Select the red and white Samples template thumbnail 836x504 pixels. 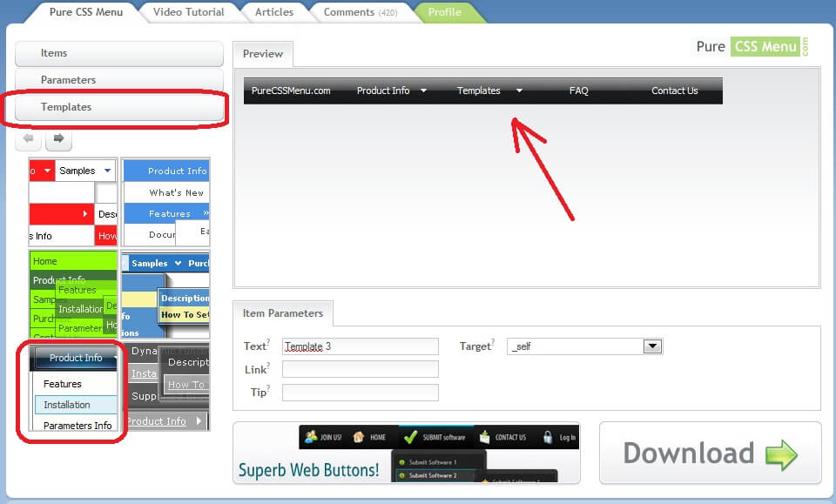73,202
